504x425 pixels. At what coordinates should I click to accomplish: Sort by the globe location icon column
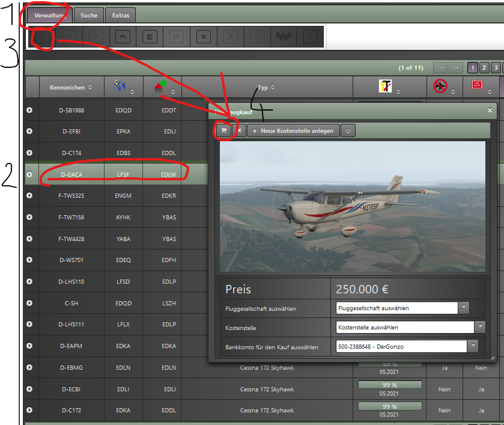click(x=123, y=88)
